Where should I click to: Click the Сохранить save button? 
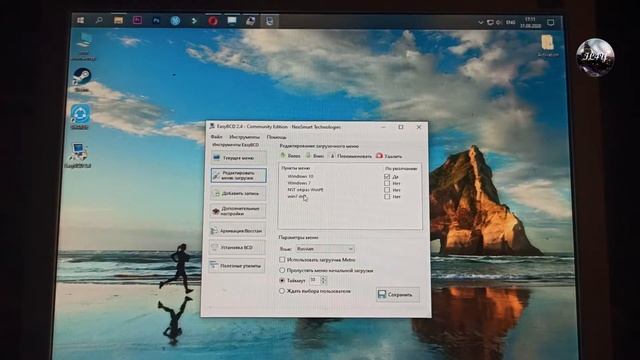pos(398,294)
